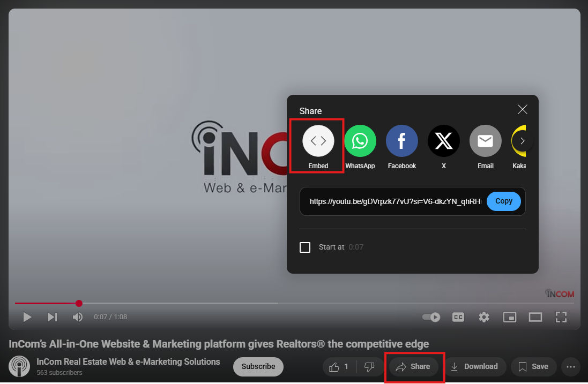Mute the video volume
The width and height of the screenshot is (588, 384).
[77, 317]
